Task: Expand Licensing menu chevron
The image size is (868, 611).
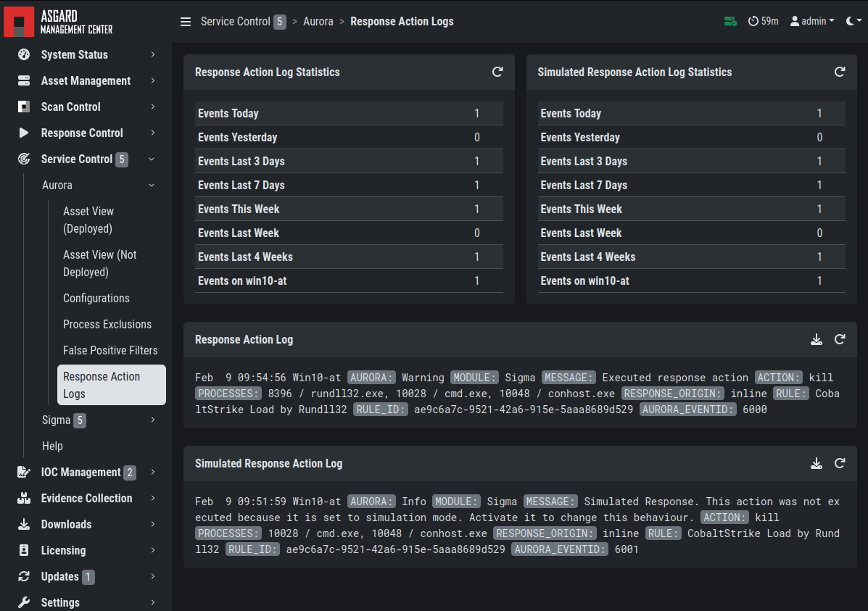Action: pos(153,550)
